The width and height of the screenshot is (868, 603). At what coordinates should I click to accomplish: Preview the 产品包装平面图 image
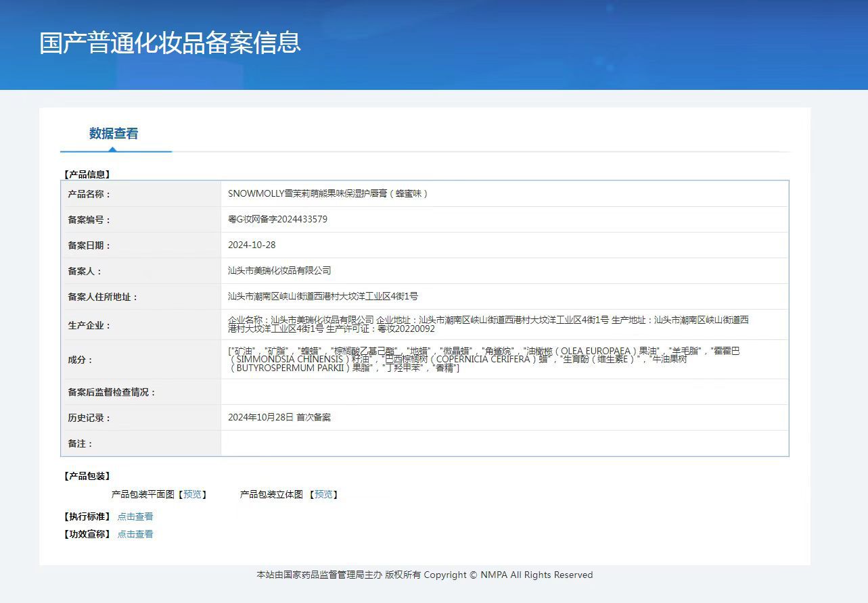192,495
